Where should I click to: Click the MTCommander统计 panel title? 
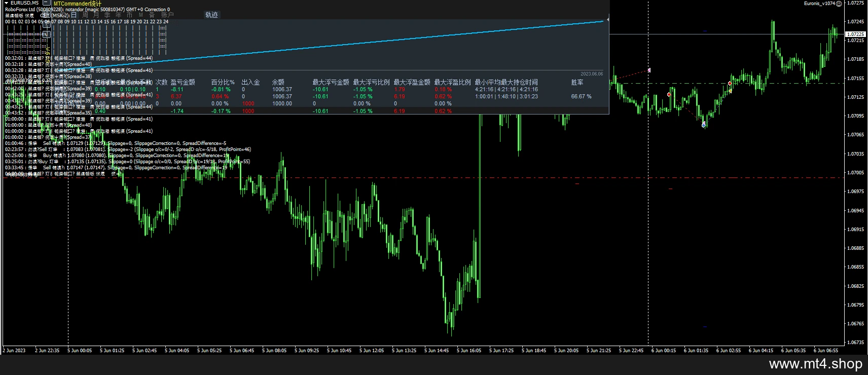[78, 4]
